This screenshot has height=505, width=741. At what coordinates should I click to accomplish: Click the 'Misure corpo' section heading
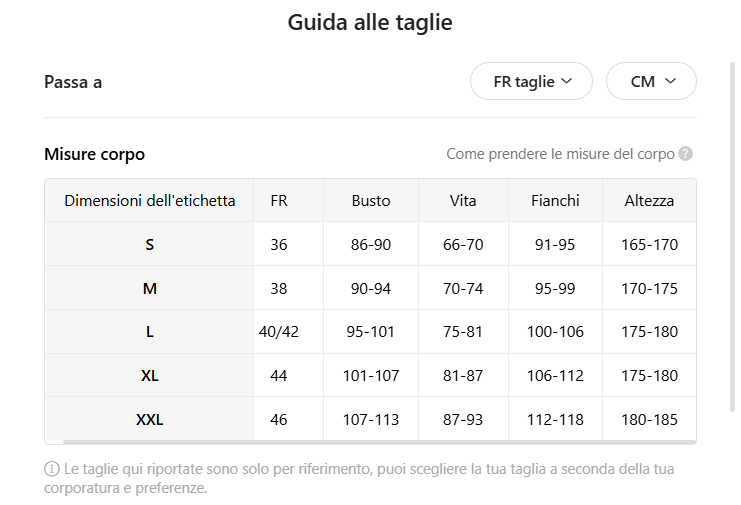[95, 154]
